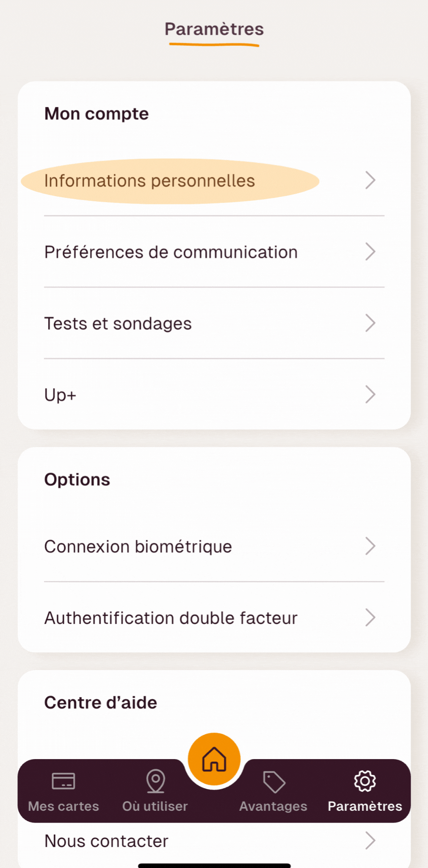Tap the Connexion biométrique chevron
Screen dimensions: 428x868
click(370, 546)
